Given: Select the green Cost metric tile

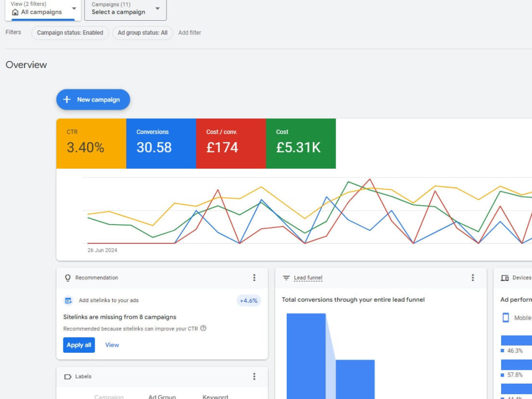Looking at the screenshot, I should (301, 144).
